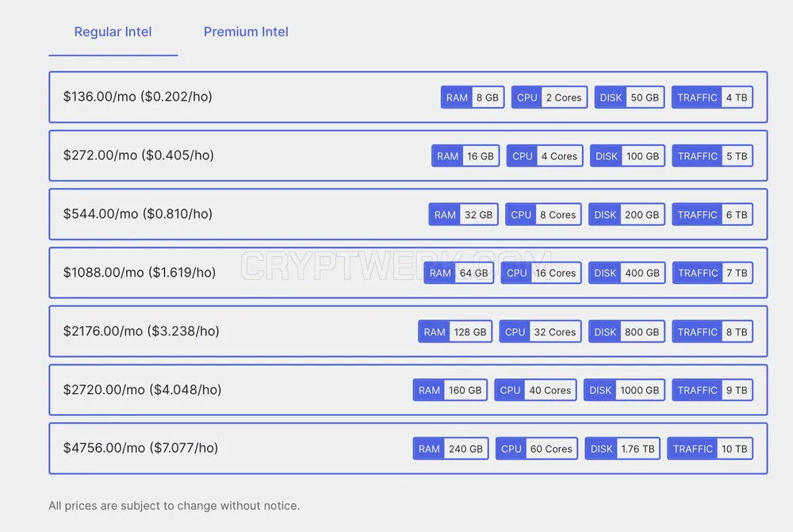Click the TRAFFIC 10 TB badge

pos(710,449)
